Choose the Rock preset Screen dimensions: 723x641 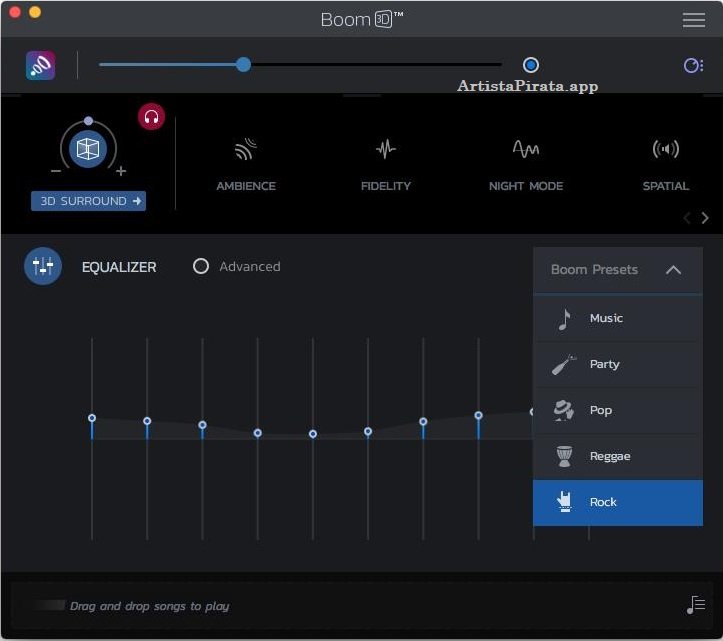point(618,503)
